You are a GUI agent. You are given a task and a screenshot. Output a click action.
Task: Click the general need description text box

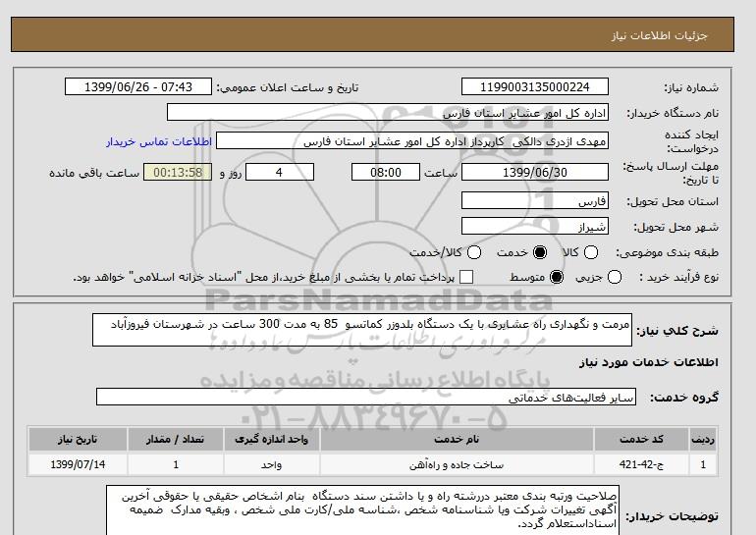362,330
